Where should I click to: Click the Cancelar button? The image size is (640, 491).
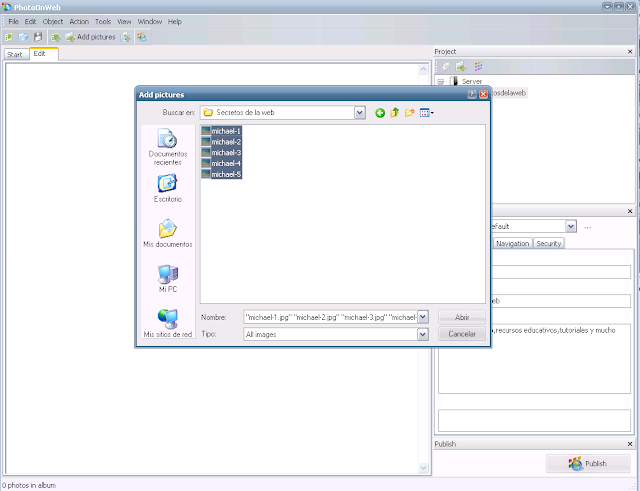click(462, 334)
